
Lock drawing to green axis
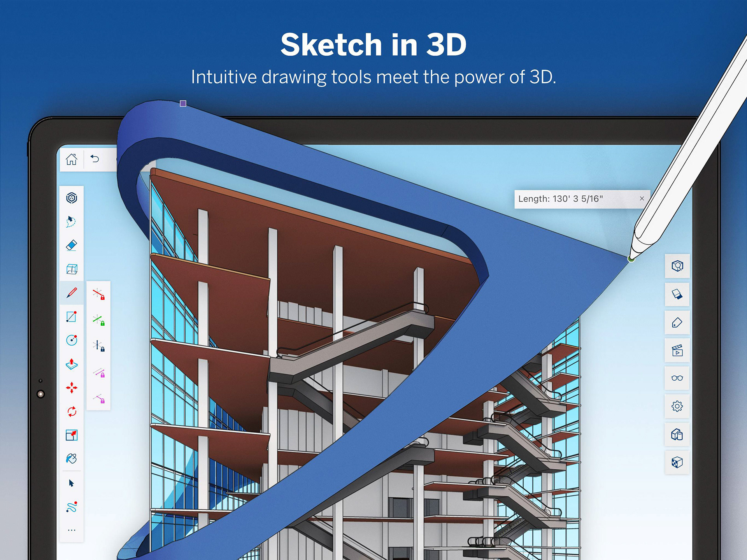[98, 320]
